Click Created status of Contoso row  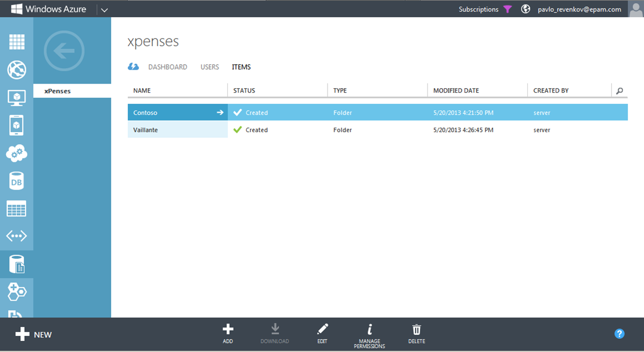(257, 113)
